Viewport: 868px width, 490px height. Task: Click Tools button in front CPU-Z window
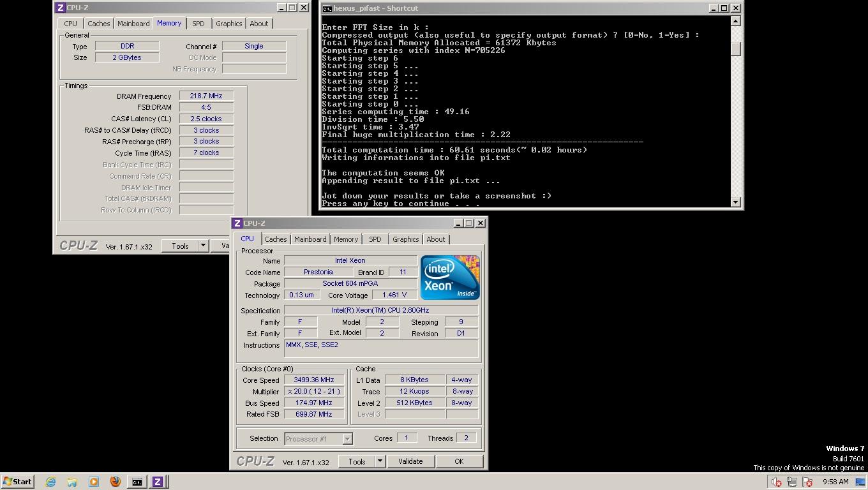pos(357,461)
